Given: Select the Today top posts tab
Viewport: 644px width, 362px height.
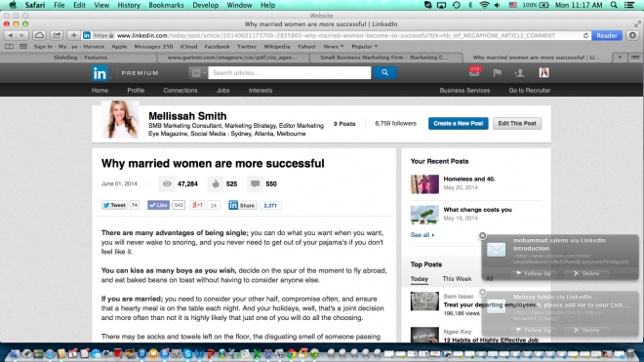Looking at the screenshot, I should (419, 279).
